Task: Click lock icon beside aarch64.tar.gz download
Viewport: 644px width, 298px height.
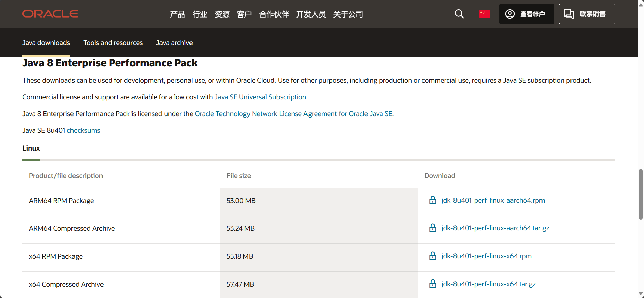Action: pos(433,228)
